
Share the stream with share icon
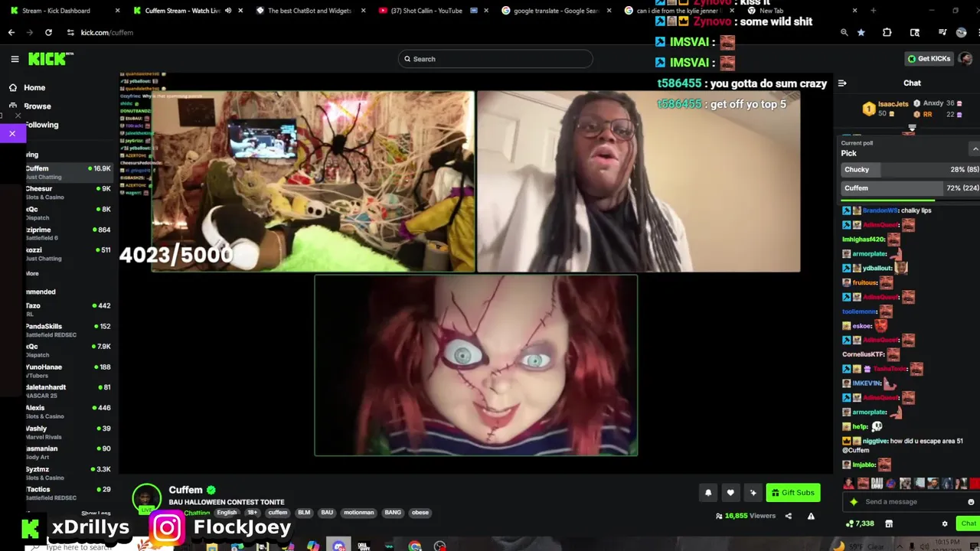789,516
